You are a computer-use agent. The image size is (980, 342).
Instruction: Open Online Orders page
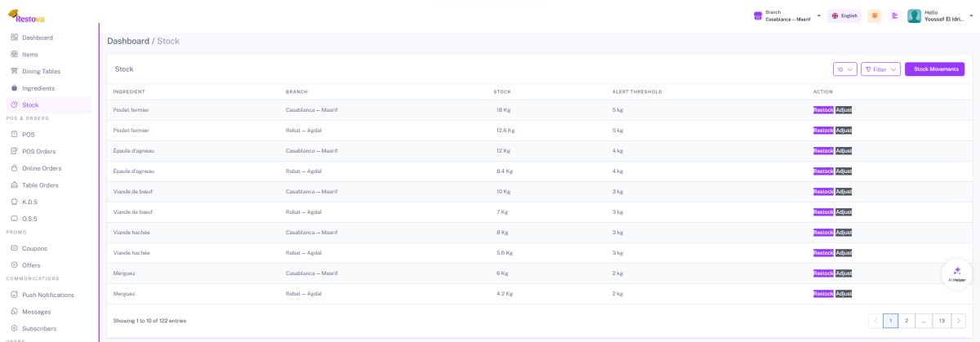[48, 168]
